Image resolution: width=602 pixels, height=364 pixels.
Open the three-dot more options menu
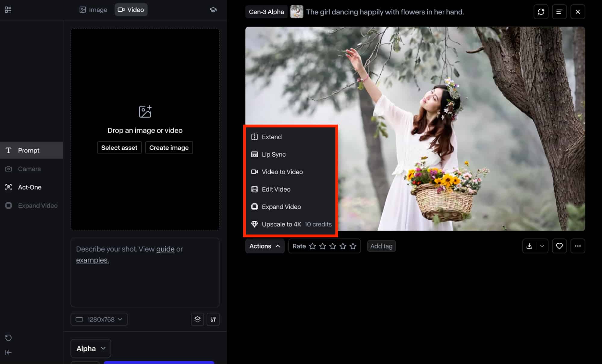(578, 246)
